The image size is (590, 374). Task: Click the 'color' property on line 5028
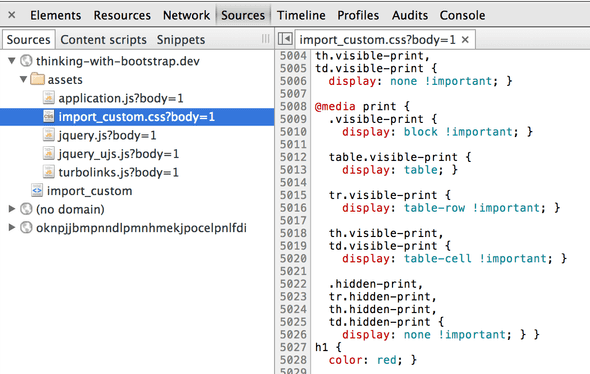(345, 360)
